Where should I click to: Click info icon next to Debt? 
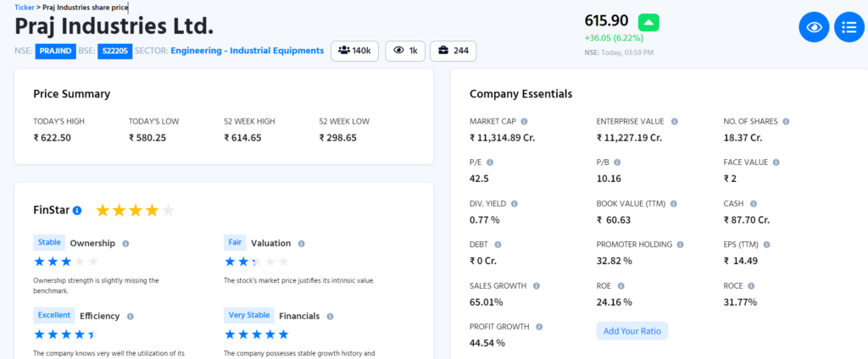[x=497, y=245]
